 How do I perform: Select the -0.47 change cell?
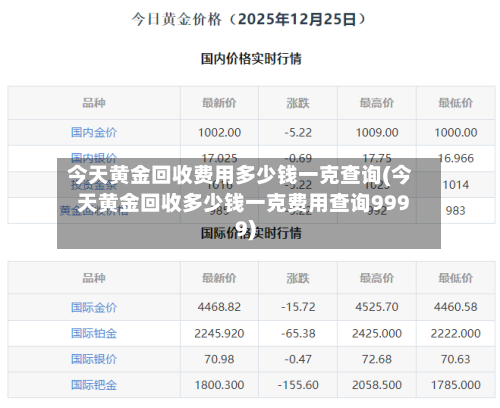[x=298, y=359]
